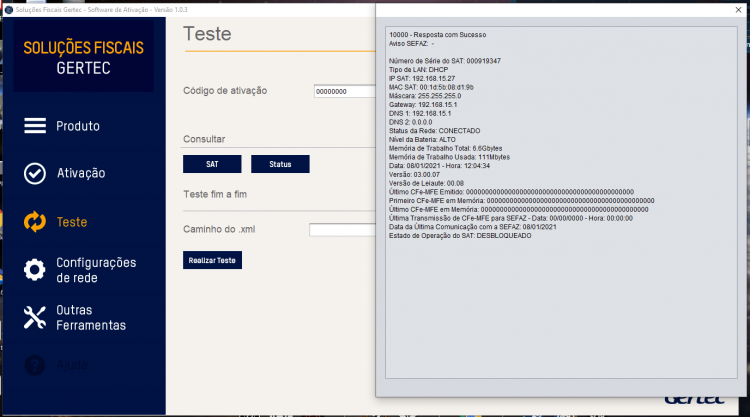This screenshot has height=417, width=750.
Task: Open Outras Ferramentas section
Action: 91,318
